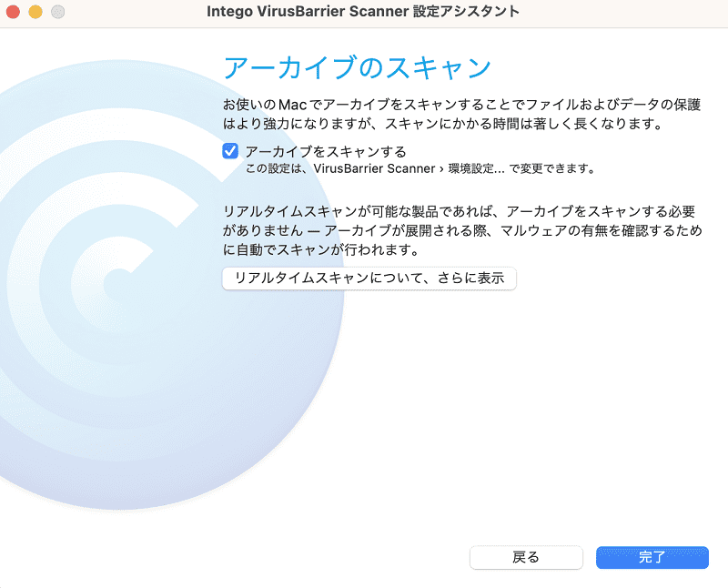The image size is (728, 588).
Task: Click the アーカイブのスキャン heading
Action: [x=357, y=67]
